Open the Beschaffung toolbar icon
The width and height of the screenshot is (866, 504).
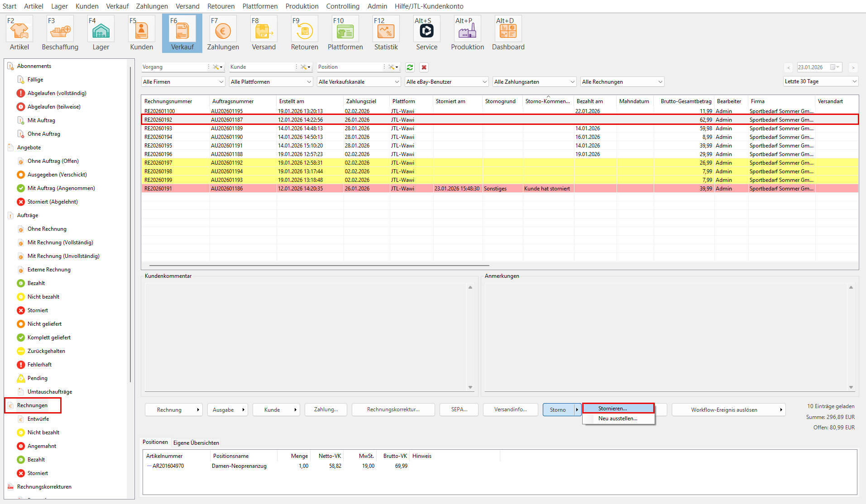[60, 31]
